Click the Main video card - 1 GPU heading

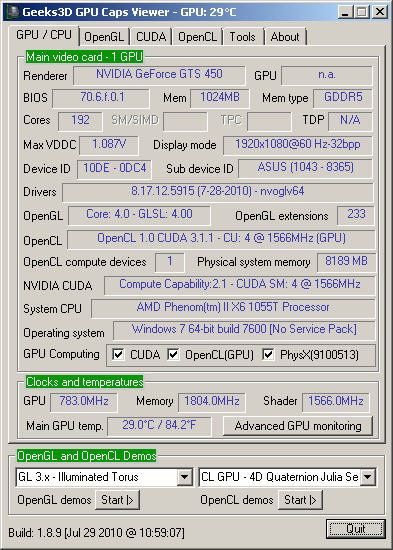pyautogui.click(x=85, y=57)
